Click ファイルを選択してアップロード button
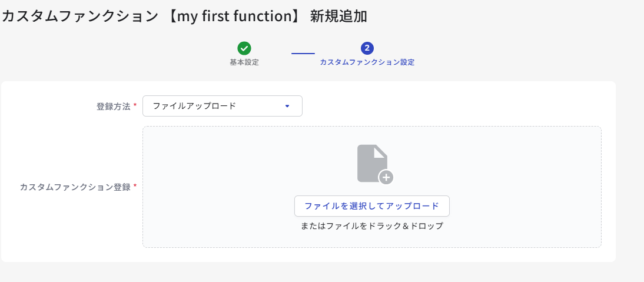The width and height of the screenshot is (644, 282). [372, 206]
